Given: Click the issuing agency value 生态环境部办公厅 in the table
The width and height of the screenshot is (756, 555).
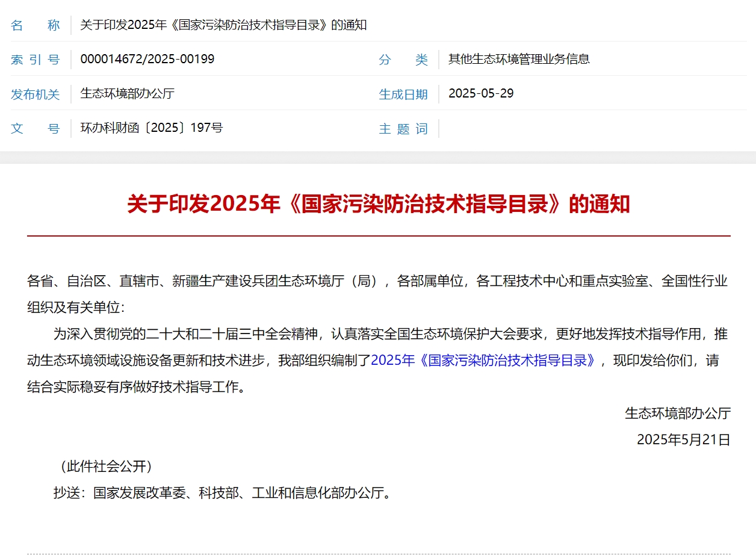Looking at the screenshot, I should (128, 93).
